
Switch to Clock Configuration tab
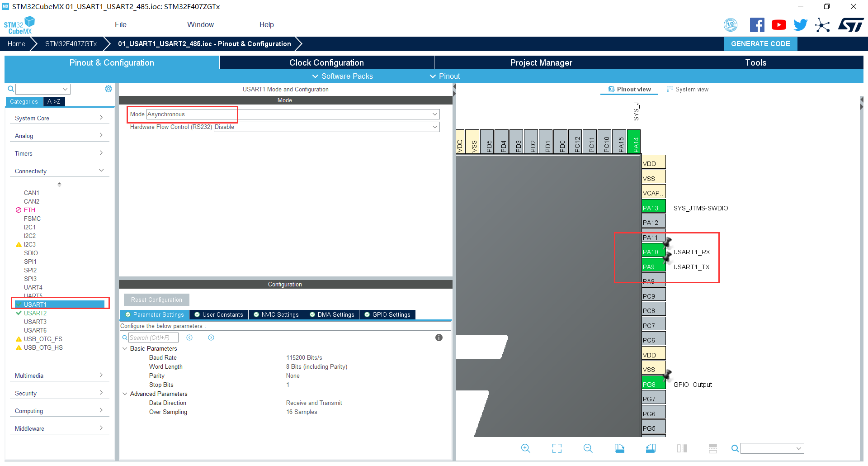pyautogui.click(x=326, y=62)
